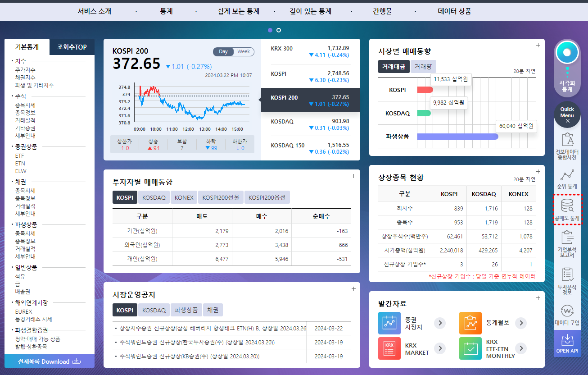Select KOSDAQ 150 index row
The height and width of the screenshot is (375, 588).
(311, 148)
